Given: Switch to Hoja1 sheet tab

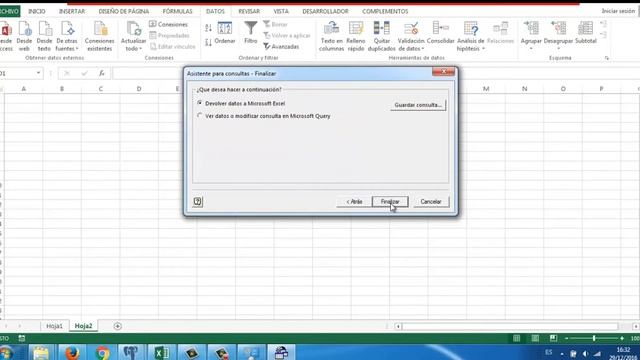Looking at the screenshot, I should 54,326.
